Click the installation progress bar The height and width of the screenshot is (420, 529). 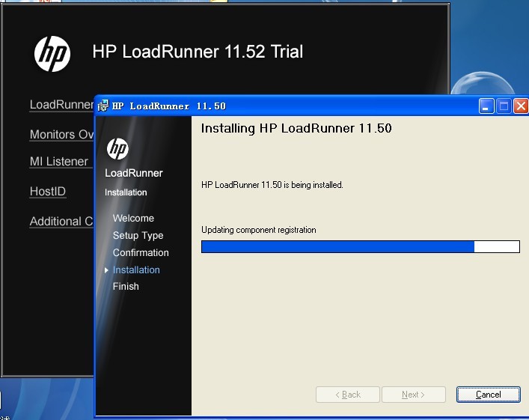(361, 246)
